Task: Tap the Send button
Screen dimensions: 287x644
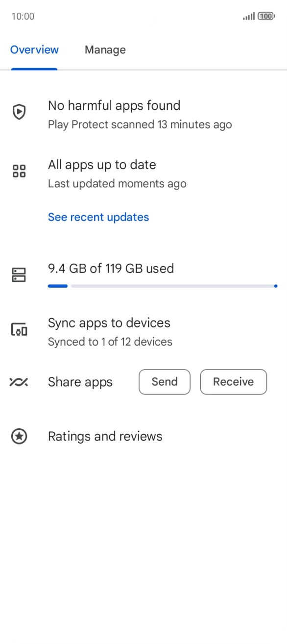Action: 165,382
